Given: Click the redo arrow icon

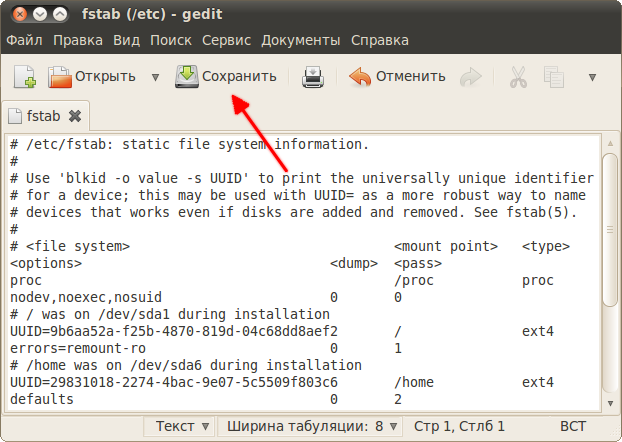Looking at the screenshot, I should (x=471, y=77).
